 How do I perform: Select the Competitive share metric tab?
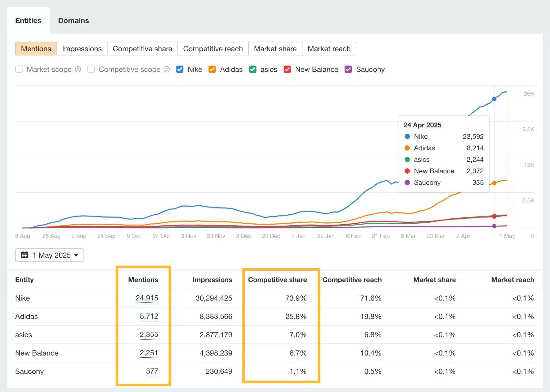tap(142, 49)
